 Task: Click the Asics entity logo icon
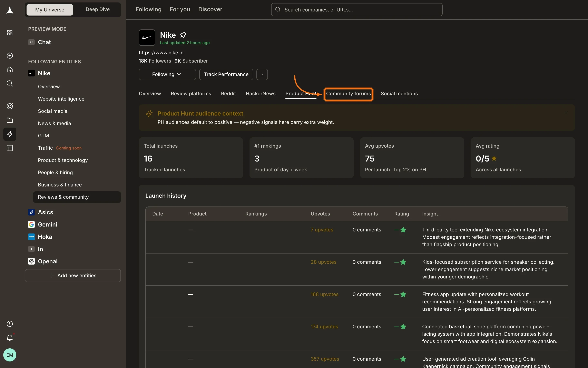click(31, 212)
